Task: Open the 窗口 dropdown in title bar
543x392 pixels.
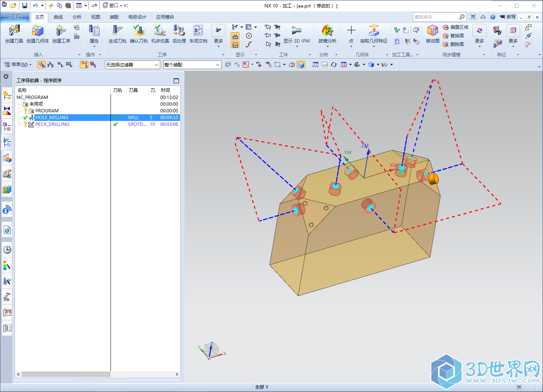Action: (113, 6)
